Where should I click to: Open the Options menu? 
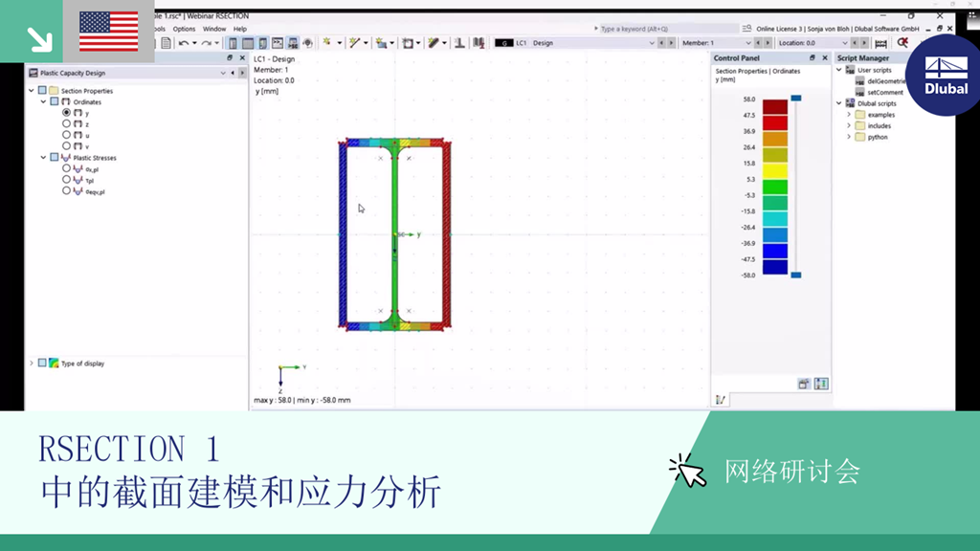(184, 29)
